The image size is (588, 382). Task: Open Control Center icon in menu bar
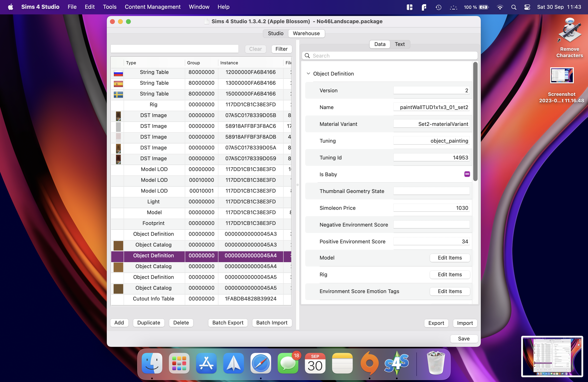(x=527, y=7)
